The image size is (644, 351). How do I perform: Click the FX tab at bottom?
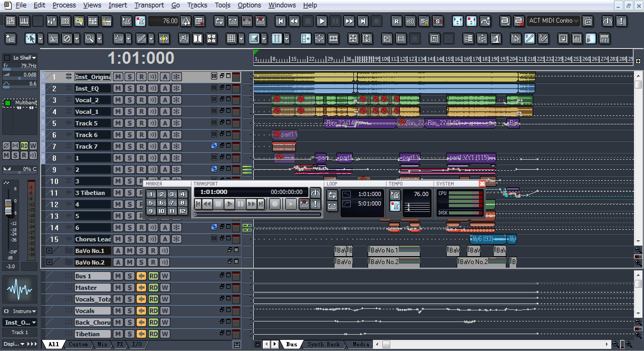(x=120, y=344)
